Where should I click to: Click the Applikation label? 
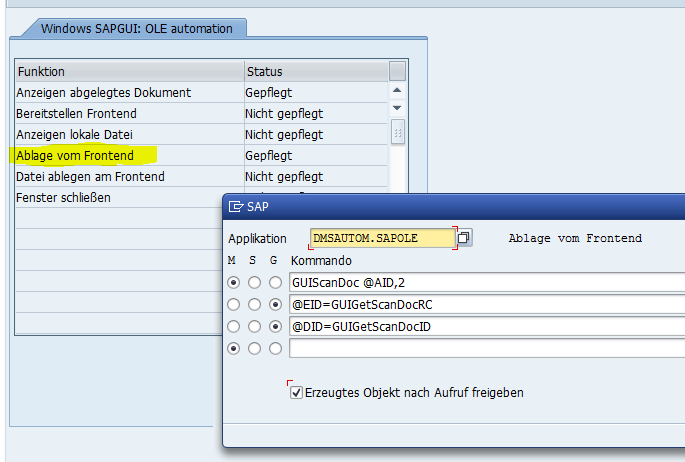tap(257, 238)
